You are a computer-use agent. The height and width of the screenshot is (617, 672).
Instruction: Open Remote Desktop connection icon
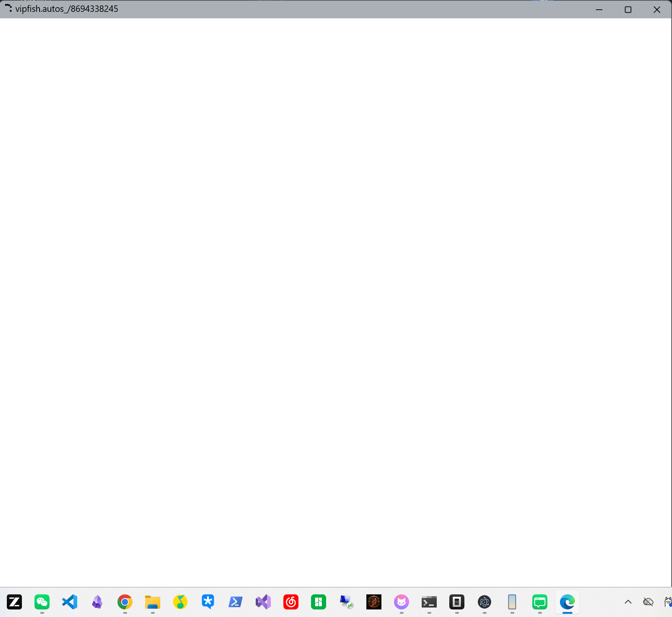pos(346,602)
